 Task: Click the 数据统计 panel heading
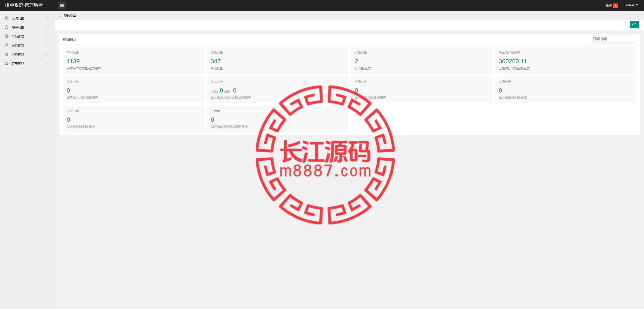70,39
